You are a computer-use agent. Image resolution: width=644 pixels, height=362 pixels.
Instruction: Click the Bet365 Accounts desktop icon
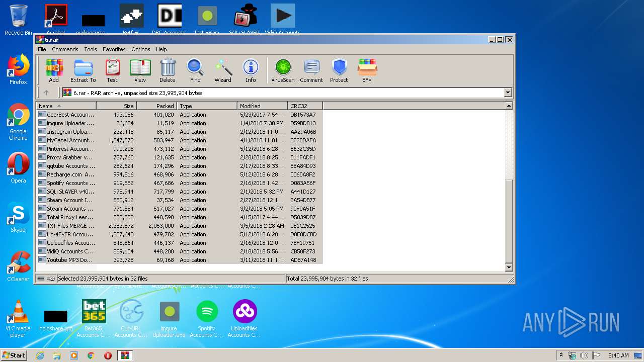click(94, 319)
